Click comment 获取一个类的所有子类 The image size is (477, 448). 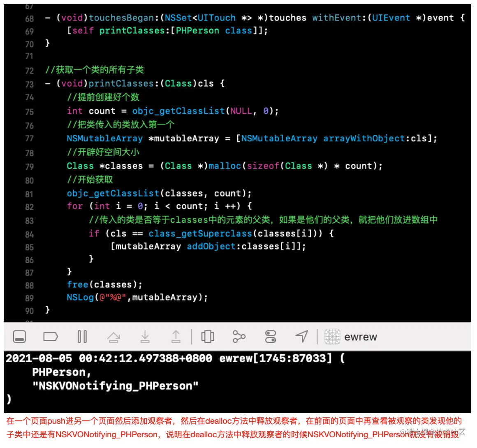(x=94, y=69)
